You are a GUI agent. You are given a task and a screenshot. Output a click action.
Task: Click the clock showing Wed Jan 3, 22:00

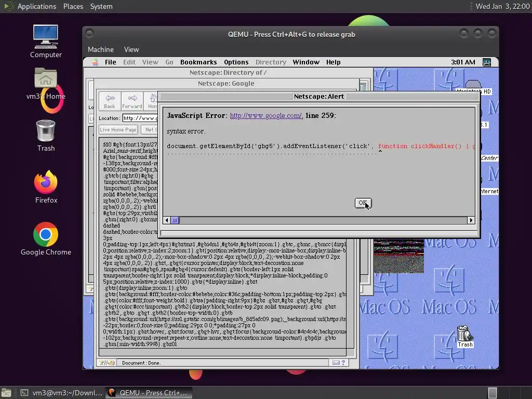tap(502, 6)
